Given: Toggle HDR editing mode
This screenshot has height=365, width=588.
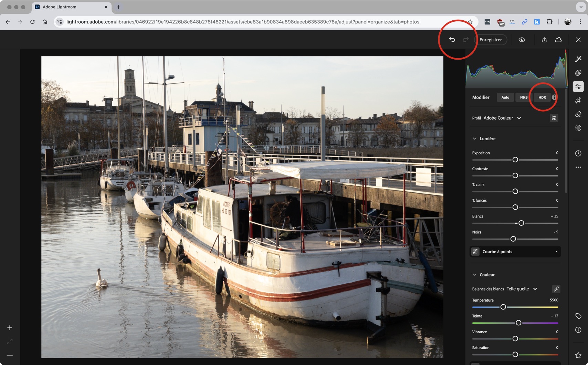Looking at the screenshot, I should [x=542, y=97].
